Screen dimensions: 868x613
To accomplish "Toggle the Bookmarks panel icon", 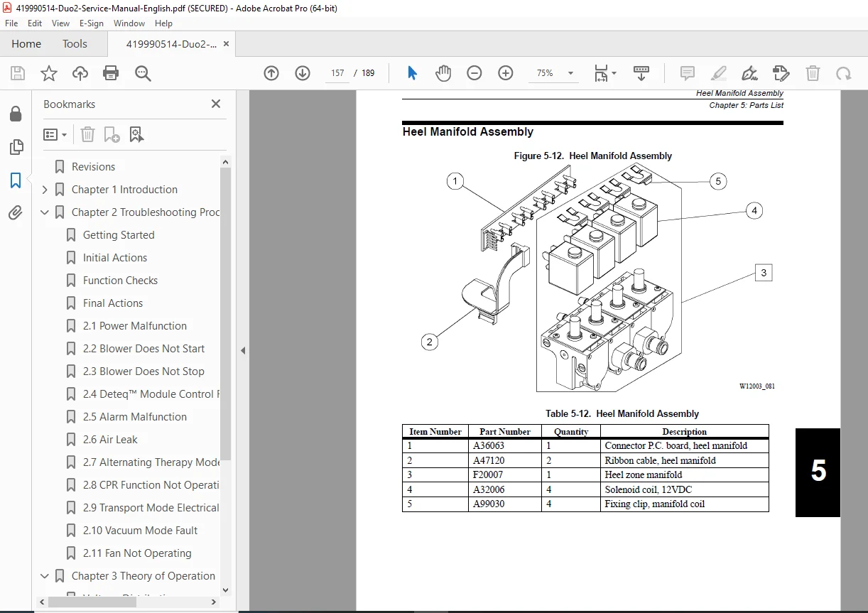I will point(16,180).
